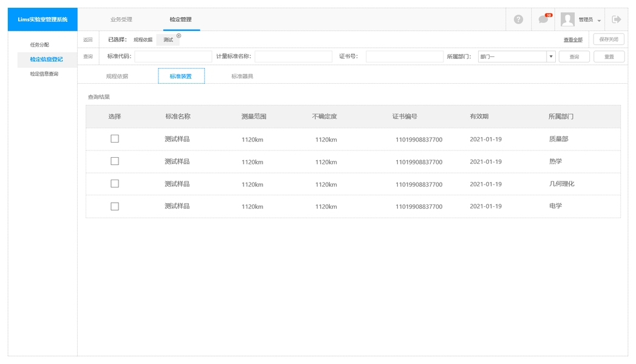Click the 选择 column header

point(115,116)
